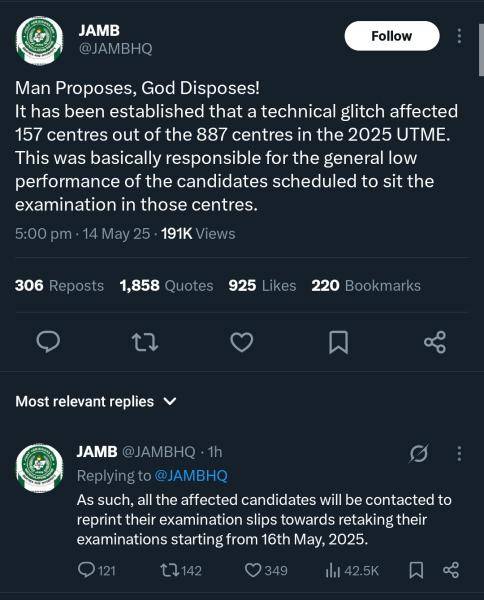This screenshot has width=484, height=600.
Task: Like the reply with 349 likes
Action: 266,570
